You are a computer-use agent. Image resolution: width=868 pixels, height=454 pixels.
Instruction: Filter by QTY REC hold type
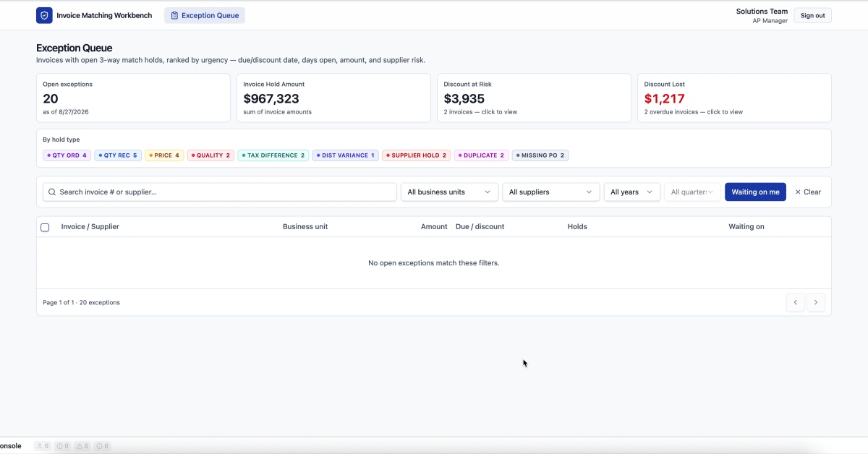[118, 155]
